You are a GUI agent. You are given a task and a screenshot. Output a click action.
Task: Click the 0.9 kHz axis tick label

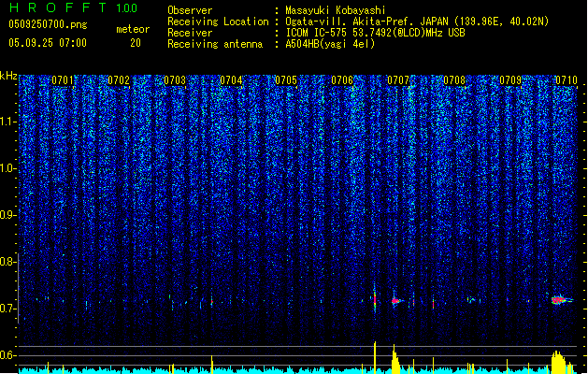pos(8,215)
